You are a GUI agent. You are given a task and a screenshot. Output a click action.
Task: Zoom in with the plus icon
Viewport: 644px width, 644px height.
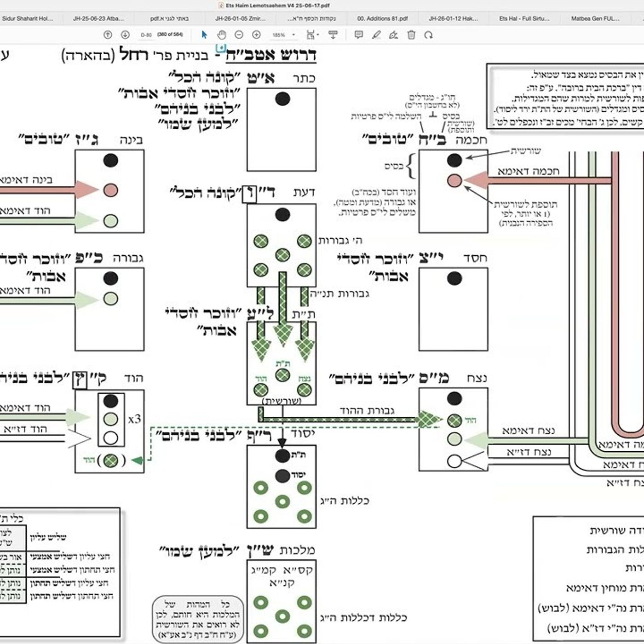coord(256,35)
